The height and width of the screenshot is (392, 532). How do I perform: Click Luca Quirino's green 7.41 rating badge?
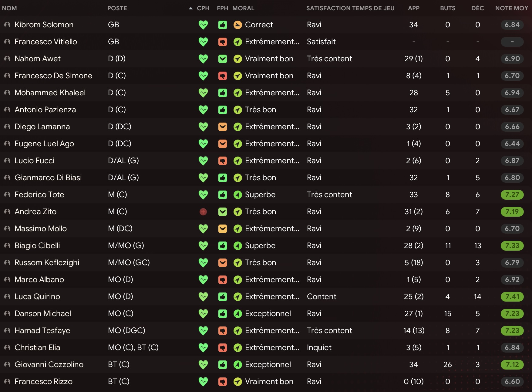tap(512, 297)
